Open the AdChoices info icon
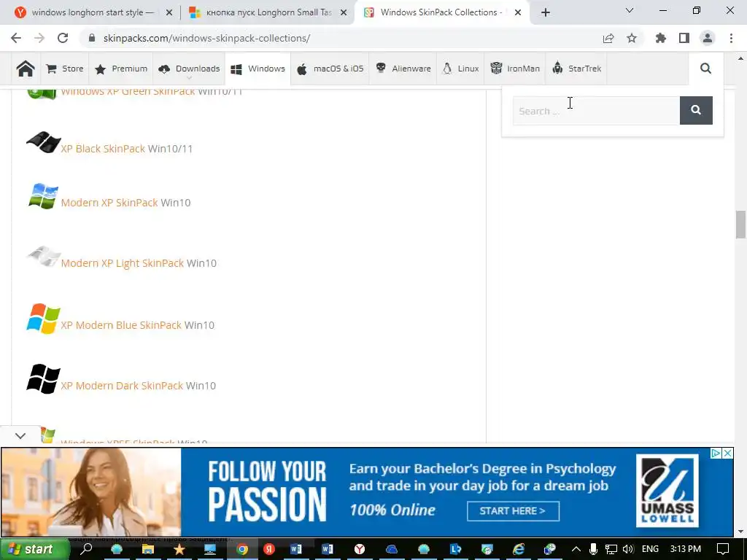 pos(716,453)
